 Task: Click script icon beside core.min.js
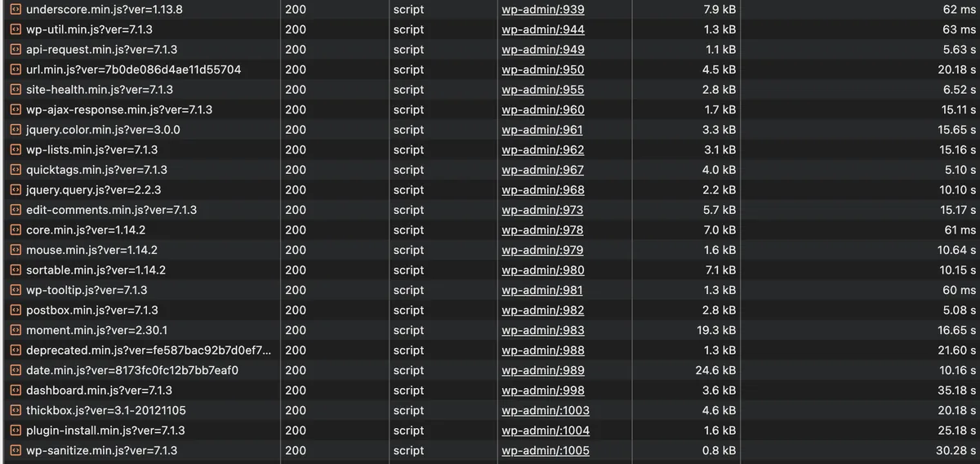pyautogui.click(x=15, y=230)
